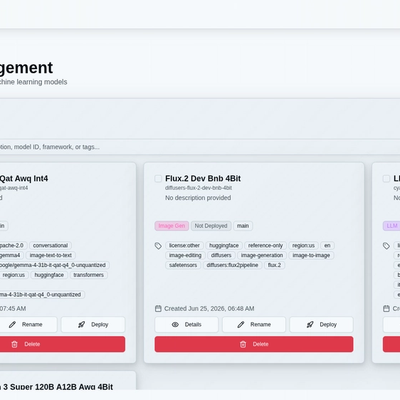
Task: Click the calendar icon beside Flux.2 created date
Action: 158,309
